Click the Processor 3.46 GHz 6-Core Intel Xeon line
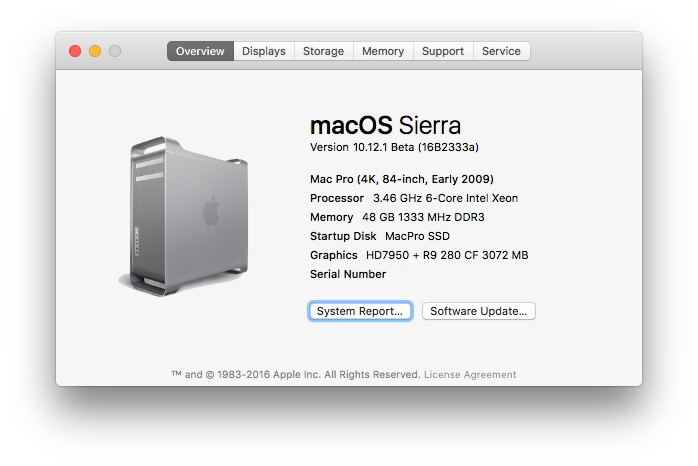Image resolution: width=698 pixels, height=466 pixels. pyautogui.click(x=414, y=198)
